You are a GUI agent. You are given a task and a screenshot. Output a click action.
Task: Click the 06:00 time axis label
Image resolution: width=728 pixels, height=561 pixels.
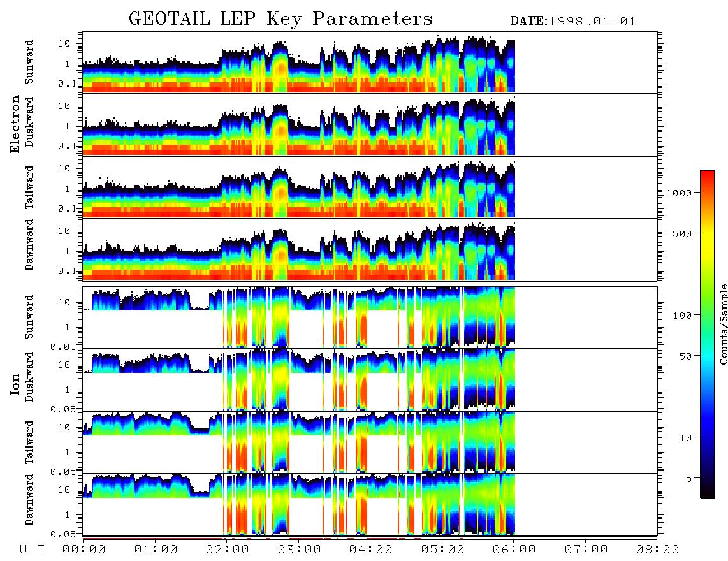(514, 550)
